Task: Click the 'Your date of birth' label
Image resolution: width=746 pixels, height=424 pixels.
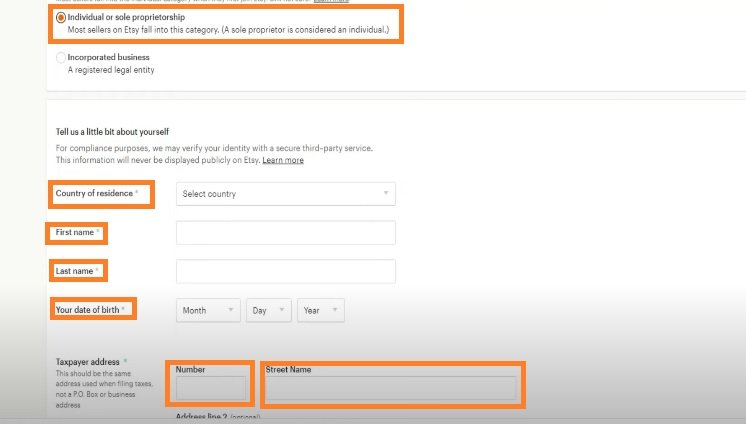Action: tap(88, 310)
